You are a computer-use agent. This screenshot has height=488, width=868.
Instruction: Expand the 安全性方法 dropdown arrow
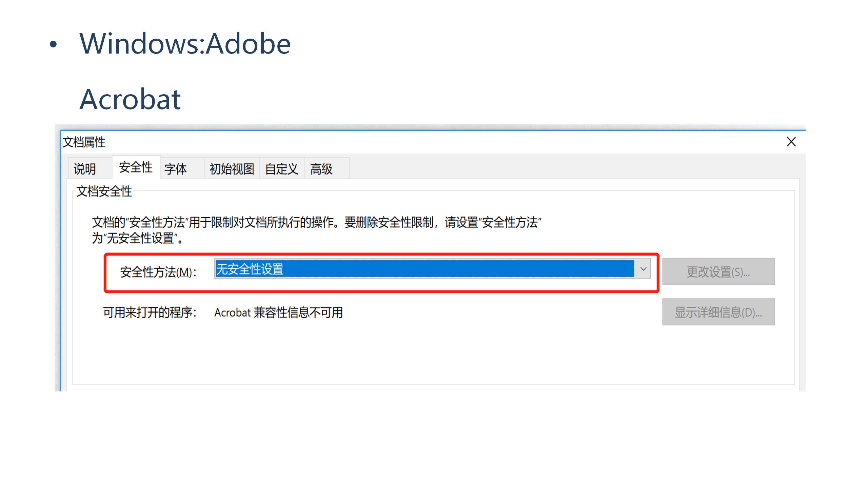click(643, 269)
